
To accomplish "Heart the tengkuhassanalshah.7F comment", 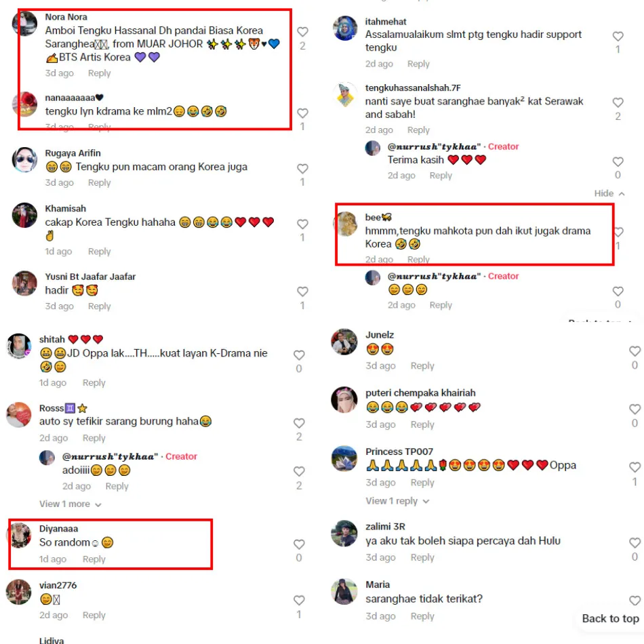I will pos(618,102).
